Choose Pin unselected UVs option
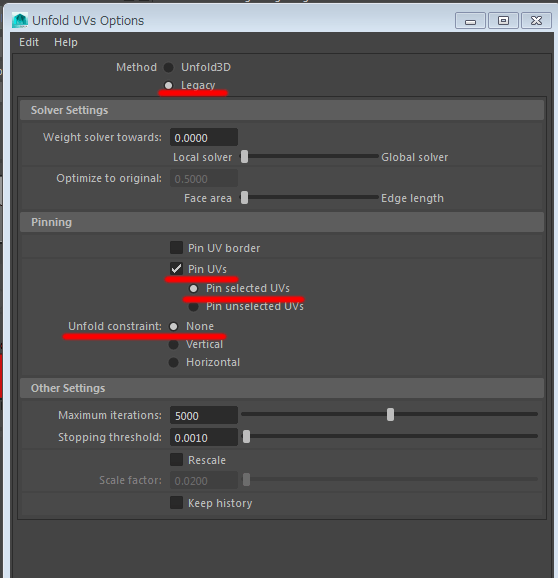558x578 pixels. click(x=193, y=307)
